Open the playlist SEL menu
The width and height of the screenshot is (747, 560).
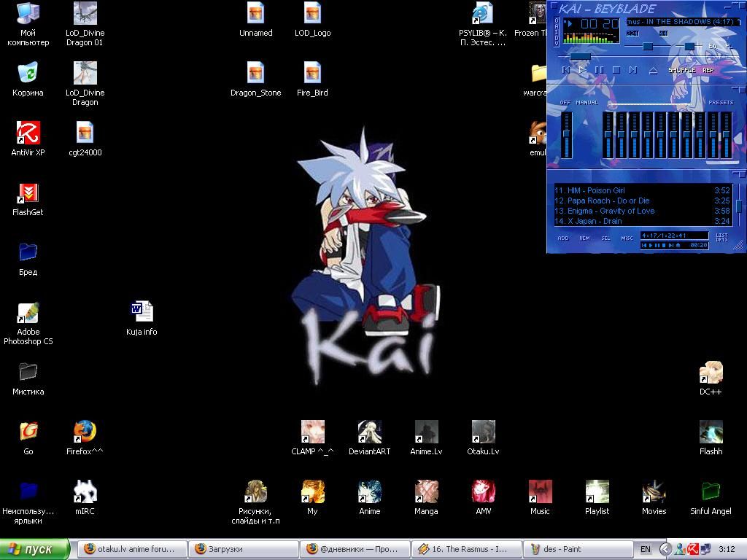tap(605, 238)
